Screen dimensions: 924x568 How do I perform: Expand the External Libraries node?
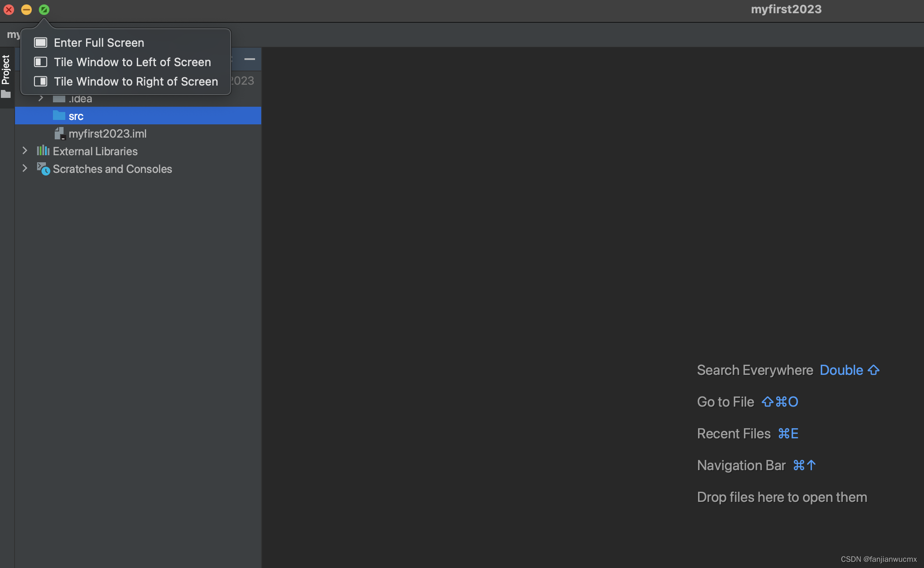pyautogui.click(x=25, y=151)
